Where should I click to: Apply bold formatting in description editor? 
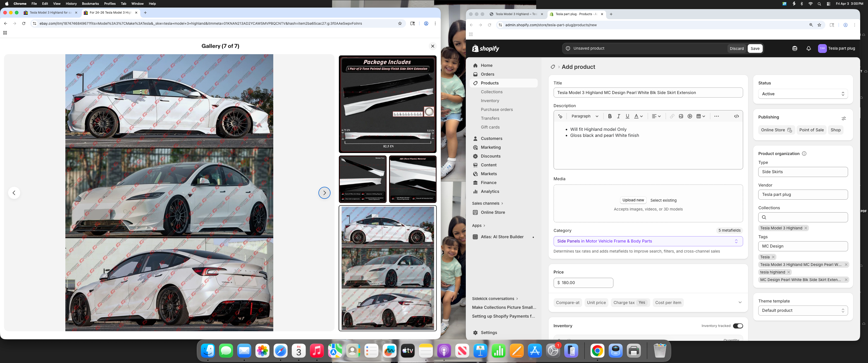[610, 116]
